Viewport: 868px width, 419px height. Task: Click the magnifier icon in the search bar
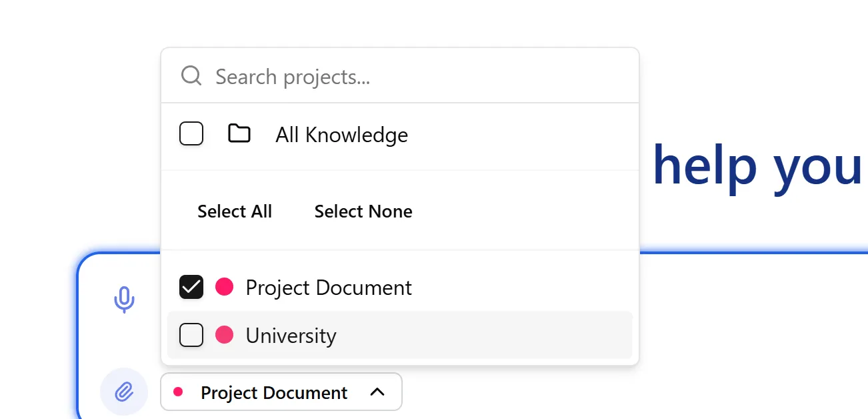(191, 75)
